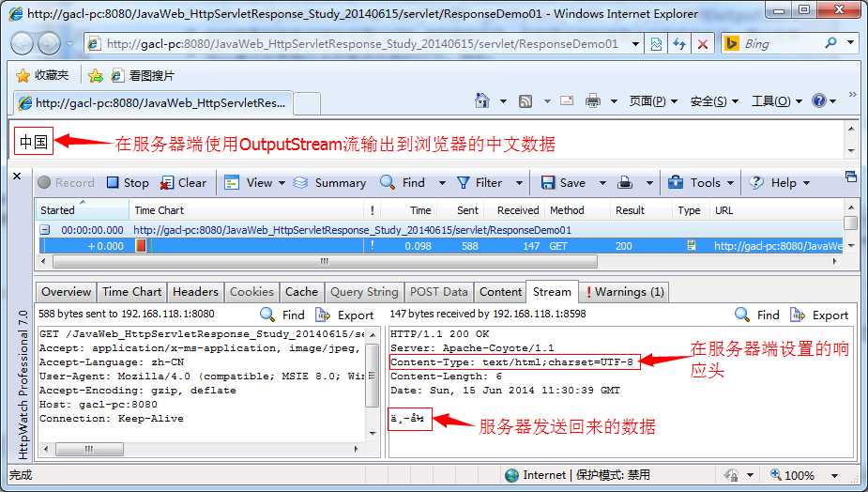This screenshot has height=492, width=868.
Task: Click Export in the sent stream pane
Action: pyautogui.click(x=345, y=315)
